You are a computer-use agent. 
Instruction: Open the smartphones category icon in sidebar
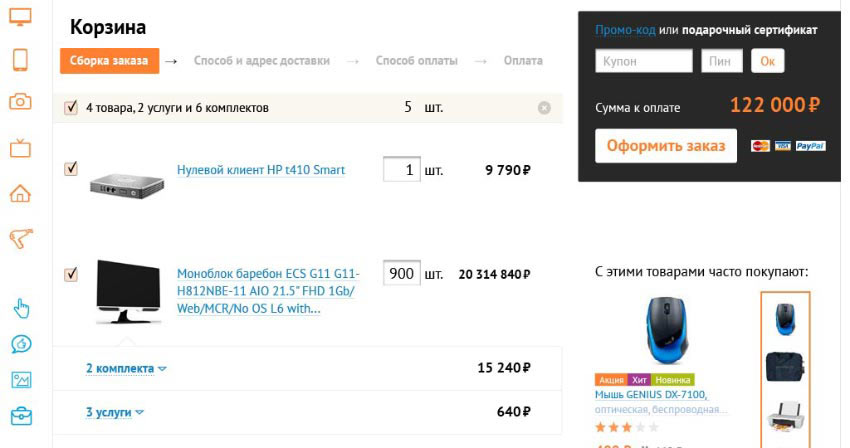[x=20, y=59]
